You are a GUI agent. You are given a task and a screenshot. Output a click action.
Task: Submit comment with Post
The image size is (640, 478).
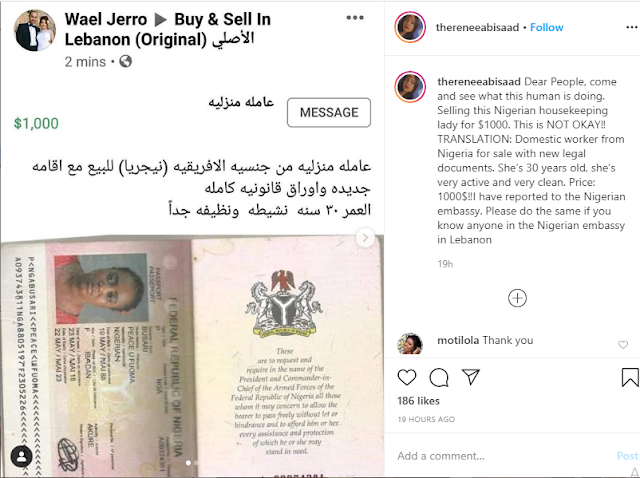(x=627, y=456)
